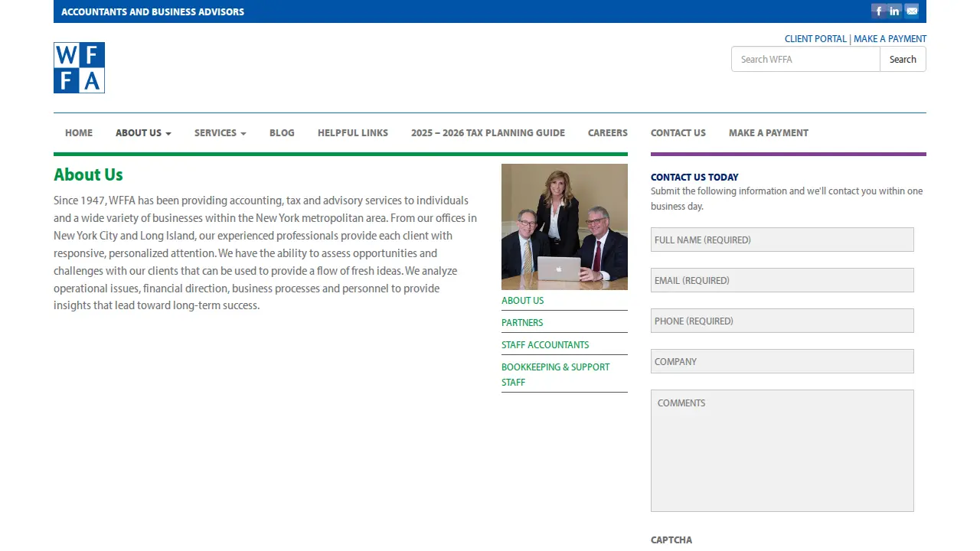Click the Accountants and Business Advisors text
Viewport: 980px width, 551px height.
(152, 11)
